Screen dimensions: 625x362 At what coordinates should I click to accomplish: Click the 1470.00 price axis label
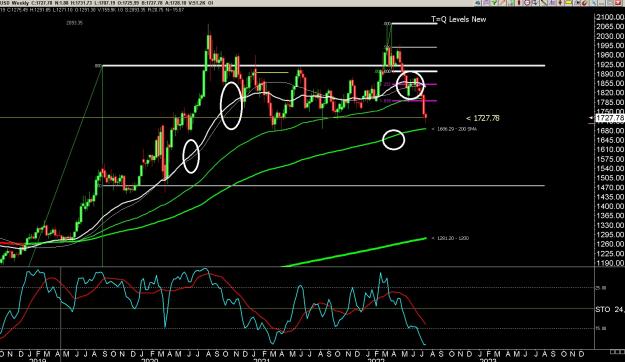[x=610, y=187]
